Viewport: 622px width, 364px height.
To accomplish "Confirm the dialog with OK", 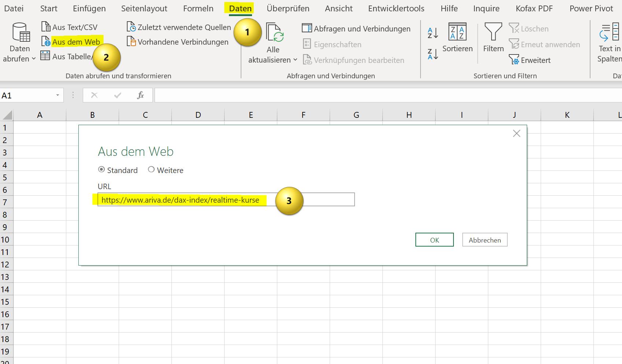I will click(434, 240).
